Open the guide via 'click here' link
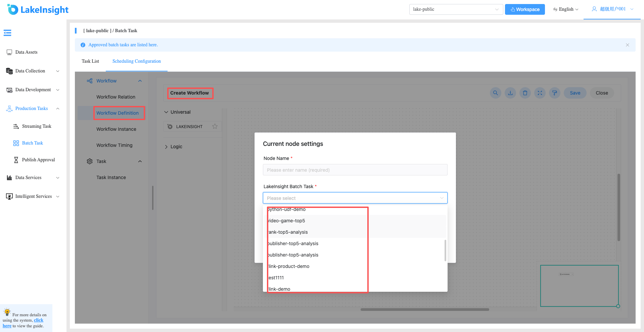The width and height of the screenshot is (644, 332). coord(23,323)
